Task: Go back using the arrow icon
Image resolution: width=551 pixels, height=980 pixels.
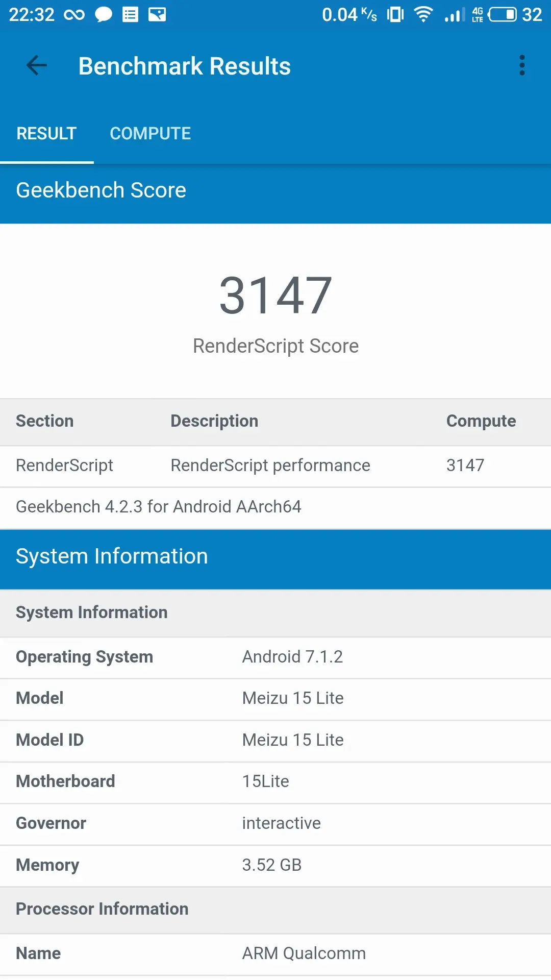Action: pyautogui.click(x=37, y=65)
